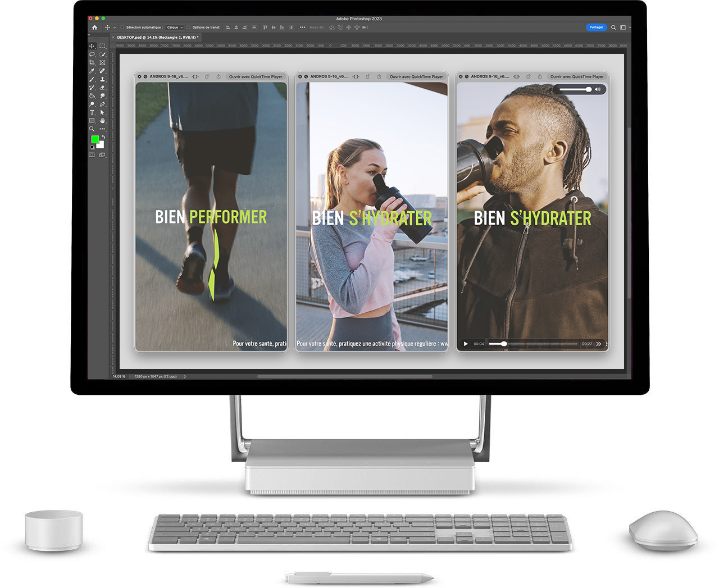
Task: Select the Zoom tool in toolbar
Action: (92, 129)
